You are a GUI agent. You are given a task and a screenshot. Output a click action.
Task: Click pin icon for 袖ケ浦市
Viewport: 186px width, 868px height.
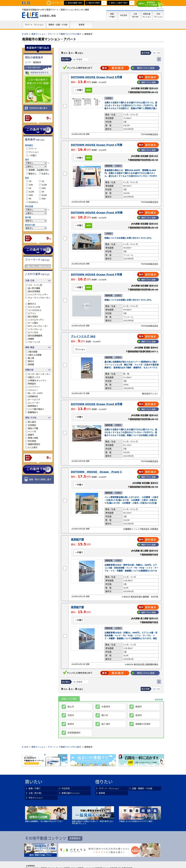pos(97,724)
